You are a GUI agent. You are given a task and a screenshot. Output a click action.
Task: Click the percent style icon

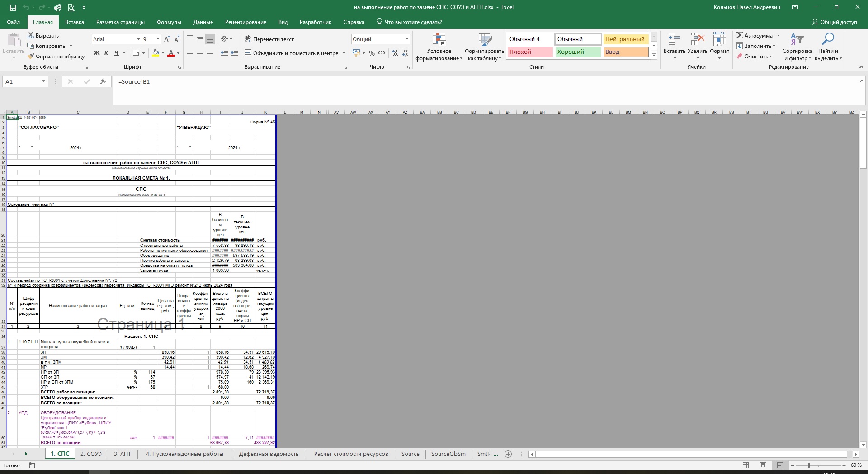point(372,53)
